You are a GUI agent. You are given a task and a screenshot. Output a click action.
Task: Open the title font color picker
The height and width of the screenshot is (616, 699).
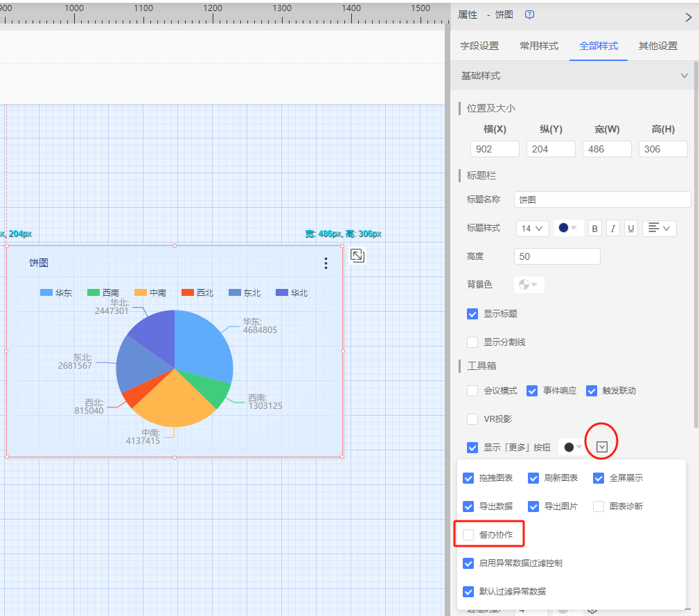pos(568,229)
